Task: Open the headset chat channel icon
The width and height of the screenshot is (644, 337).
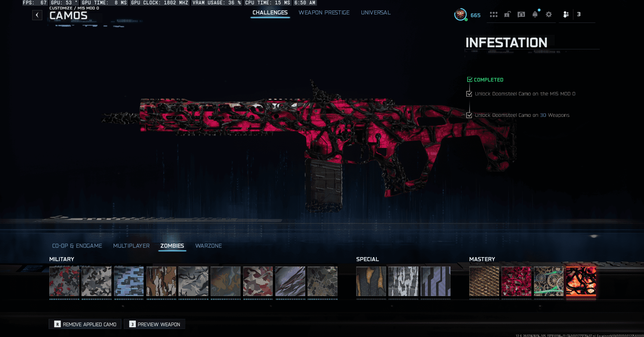Action: pos(521,14)
